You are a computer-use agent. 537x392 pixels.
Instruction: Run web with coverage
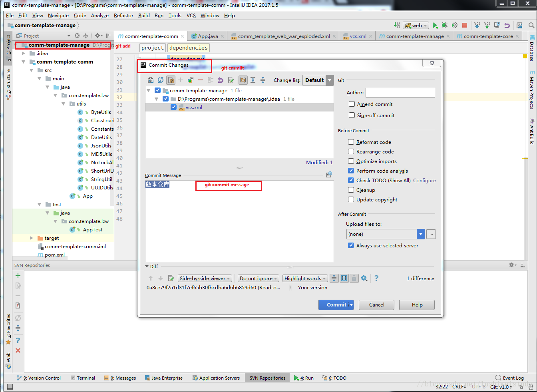(x=454, y=25)
